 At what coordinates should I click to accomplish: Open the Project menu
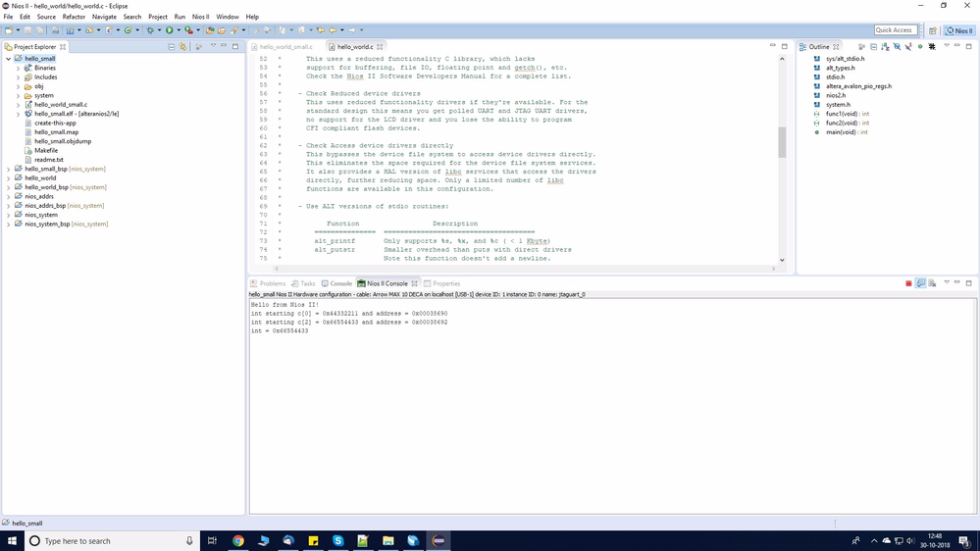(158, 17)
